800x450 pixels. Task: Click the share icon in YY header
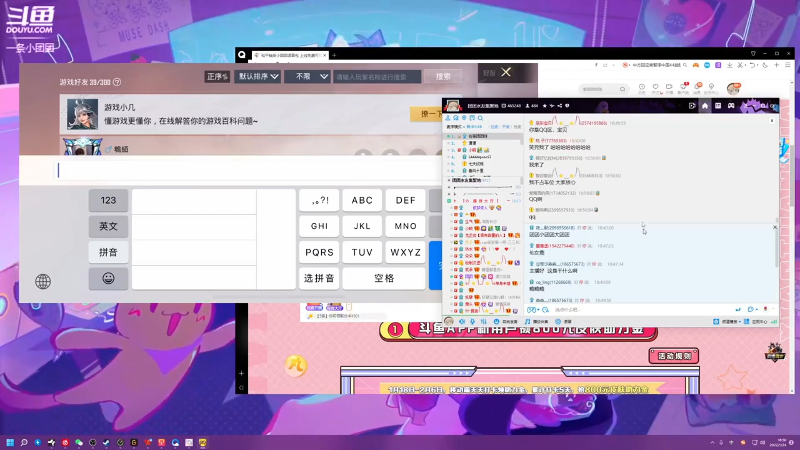[560, 106]
